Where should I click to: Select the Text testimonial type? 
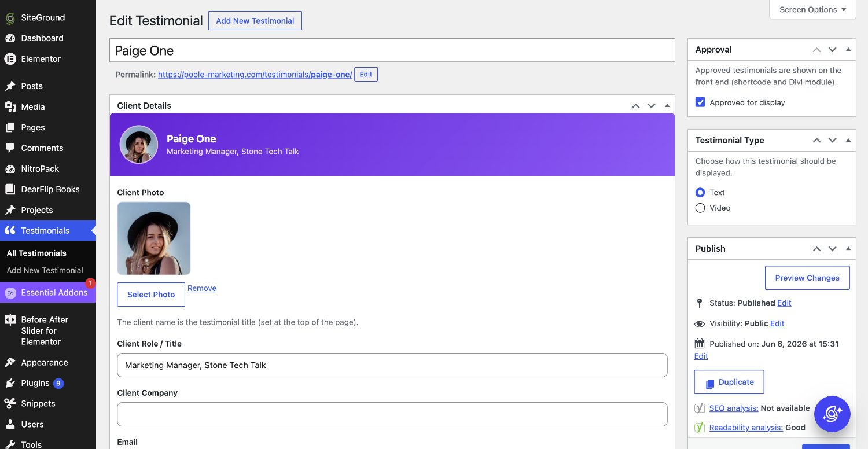pos(700,193)
